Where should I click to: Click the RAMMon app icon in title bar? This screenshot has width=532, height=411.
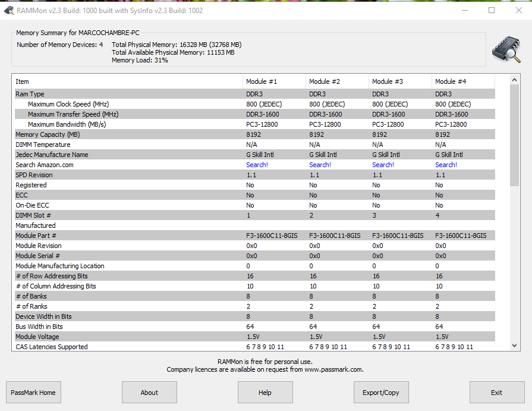coord(9,11)
